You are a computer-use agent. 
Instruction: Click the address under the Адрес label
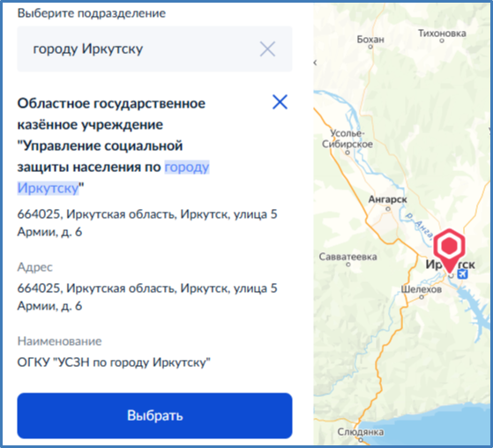pyautogui.click(x=147, y=297)
